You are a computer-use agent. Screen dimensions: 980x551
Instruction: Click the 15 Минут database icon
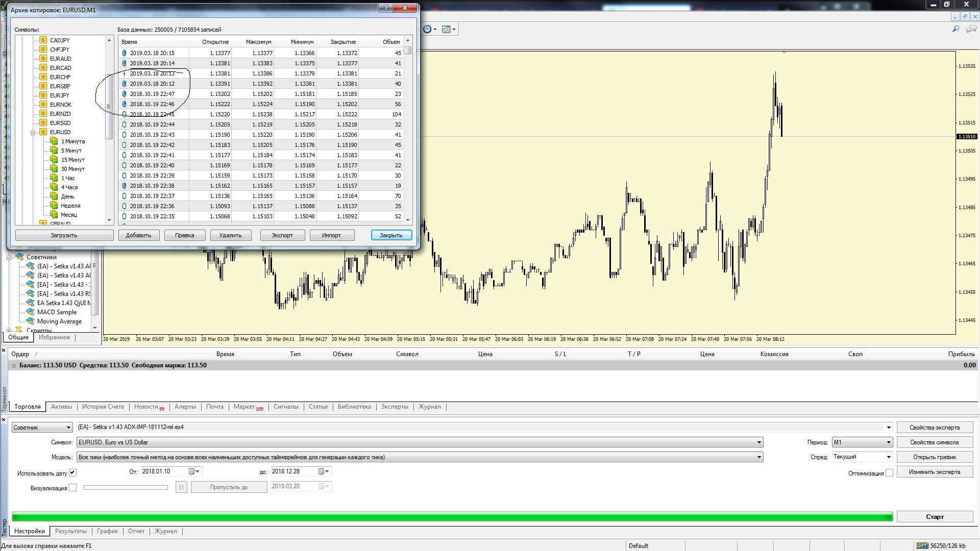54,160
